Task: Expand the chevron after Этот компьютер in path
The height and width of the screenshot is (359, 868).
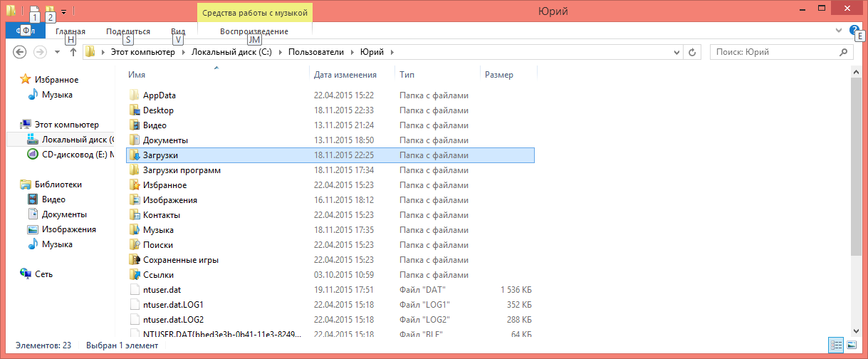Action: (183, 52)
